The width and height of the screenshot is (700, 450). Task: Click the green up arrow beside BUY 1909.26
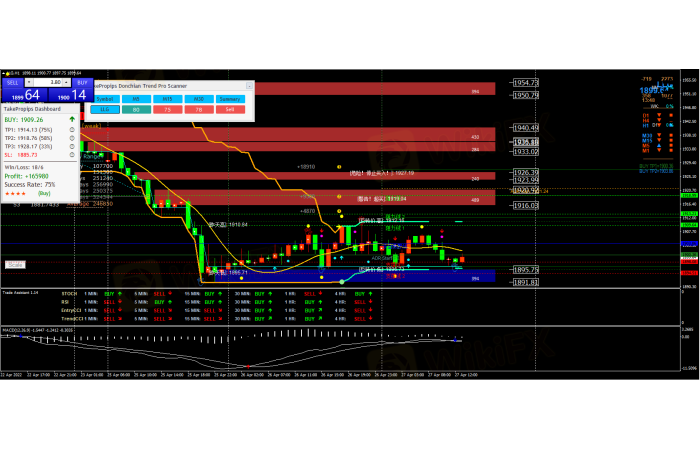pos(72,121)
